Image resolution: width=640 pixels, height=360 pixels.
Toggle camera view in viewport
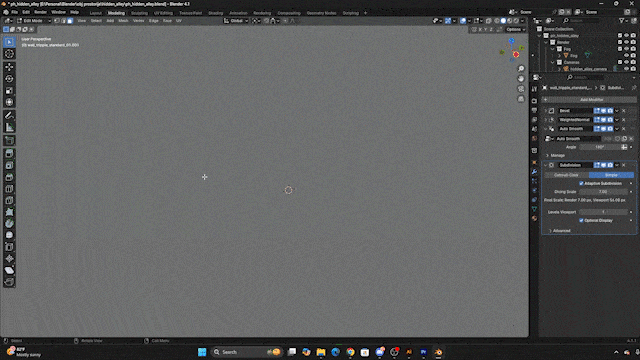coord(521,89)
